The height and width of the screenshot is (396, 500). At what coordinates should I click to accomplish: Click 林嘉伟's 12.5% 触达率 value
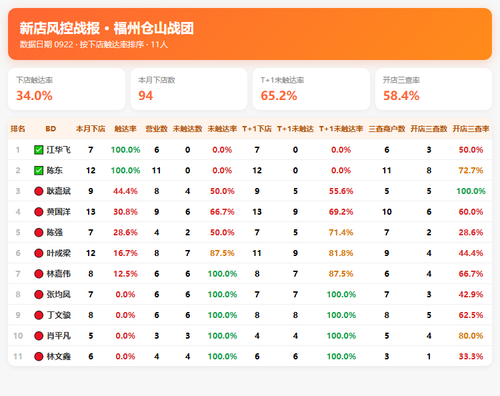pos(125,274)
